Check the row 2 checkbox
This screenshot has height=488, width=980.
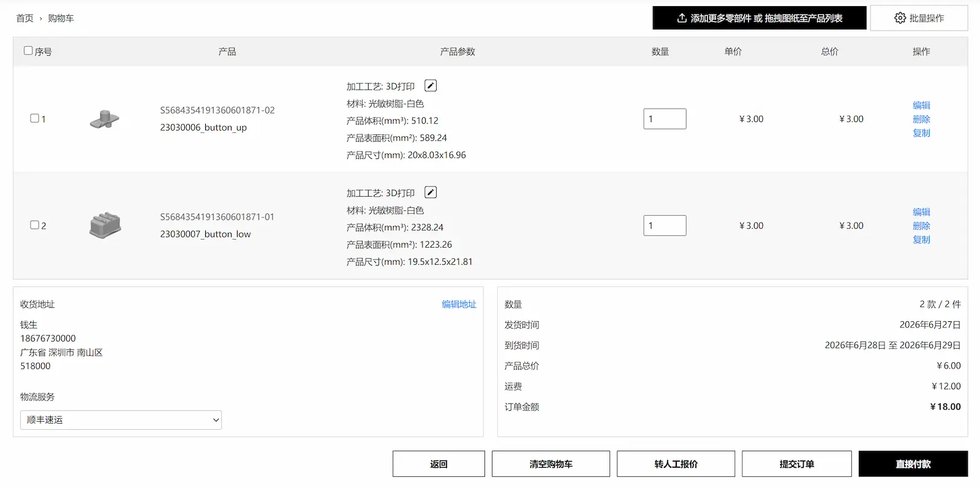tap(35, 225)
